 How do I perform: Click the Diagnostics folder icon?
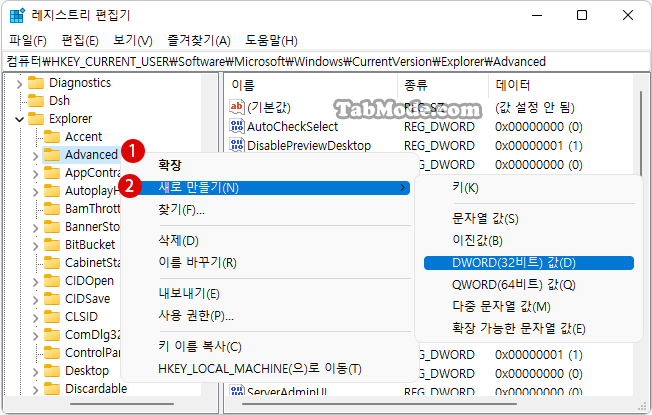click(36, 83)
